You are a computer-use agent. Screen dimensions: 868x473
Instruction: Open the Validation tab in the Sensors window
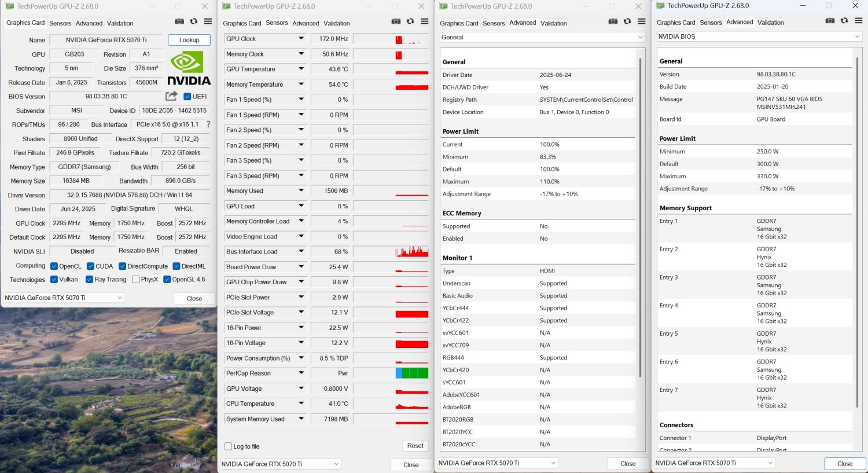click(337, 23)
